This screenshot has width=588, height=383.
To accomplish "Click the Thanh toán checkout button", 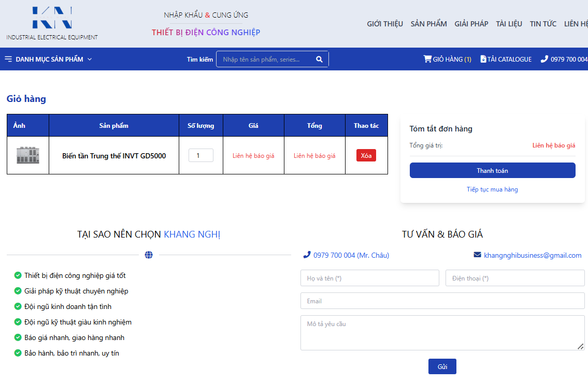I will click(492, 170).
